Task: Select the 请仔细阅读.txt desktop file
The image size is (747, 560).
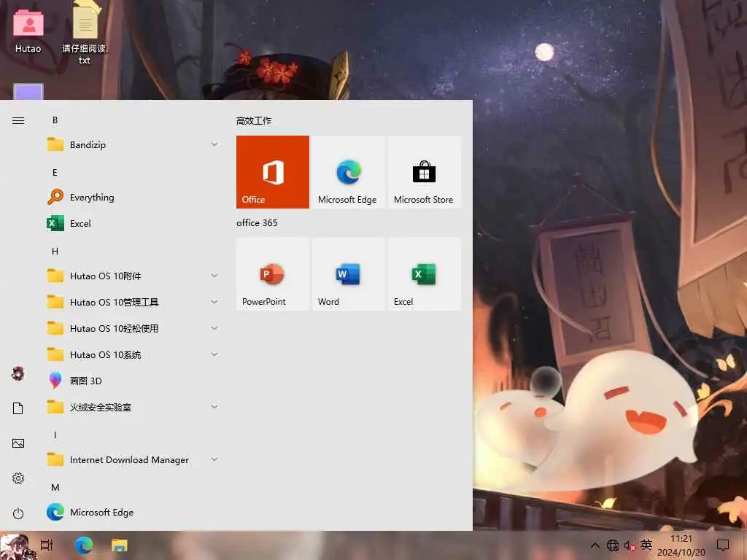Action: coord(85,32)
